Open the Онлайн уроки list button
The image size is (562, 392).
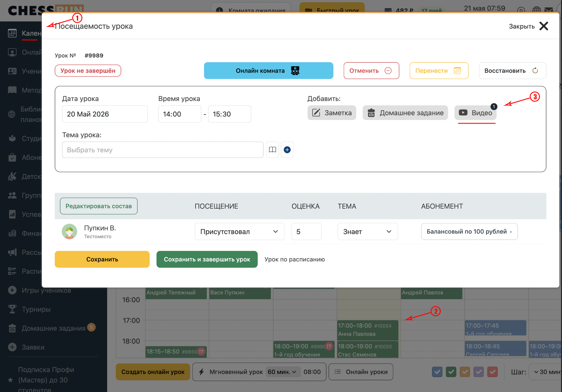tap(361, 372)
